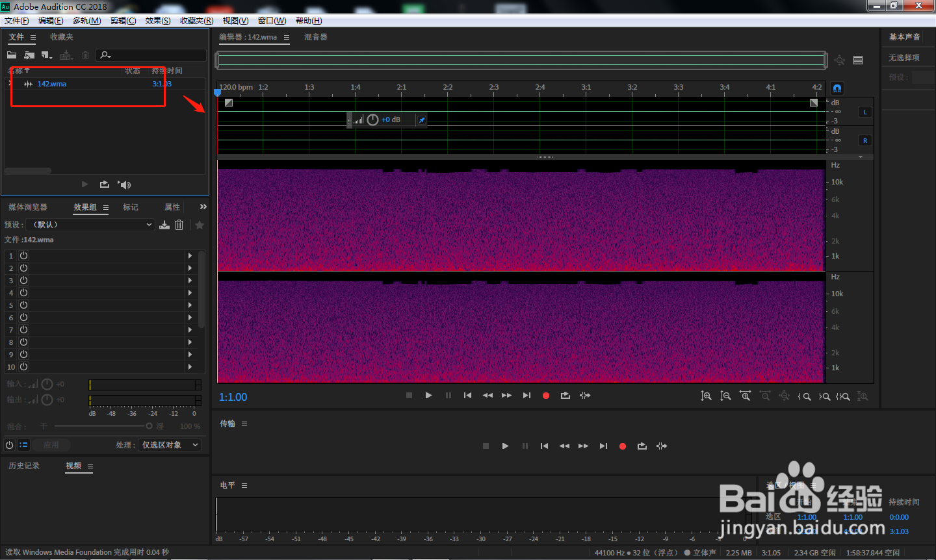Click the Files panel search field
The height and width of the screenshot is (560, 936).
pyautogui.click(x=151, y=55)
